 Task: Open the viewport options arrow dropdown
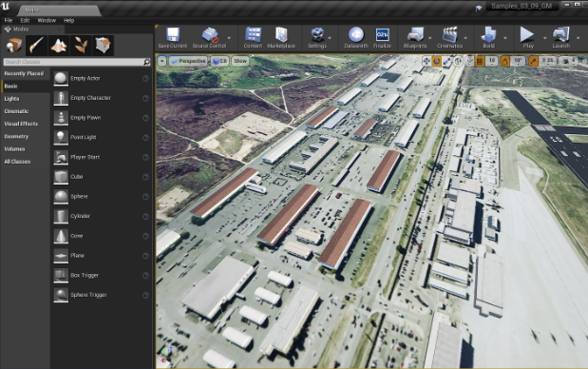[162, 61]
